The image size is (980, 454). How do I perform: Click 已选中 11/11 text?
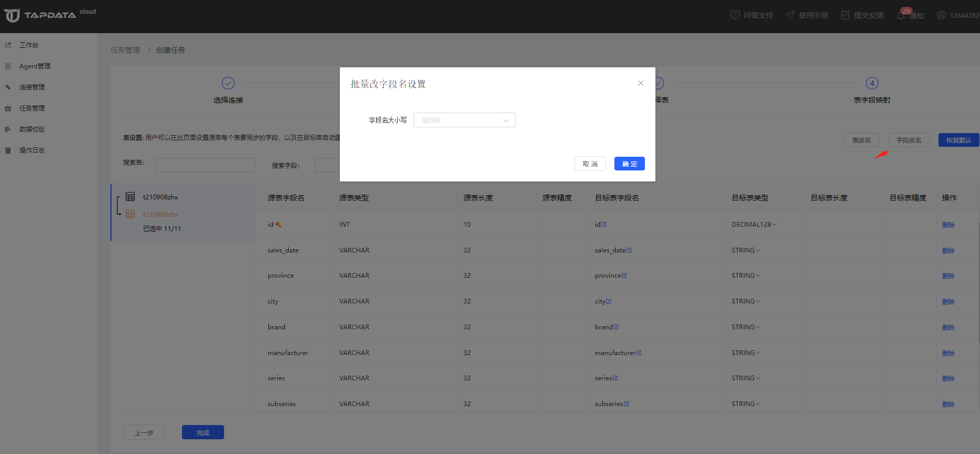tap(162, 228)
